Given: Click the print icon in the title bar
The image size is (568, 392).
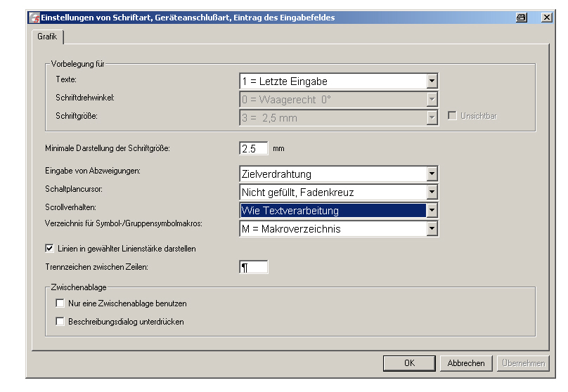Looking at the screenshot, I should coord(522,18).
